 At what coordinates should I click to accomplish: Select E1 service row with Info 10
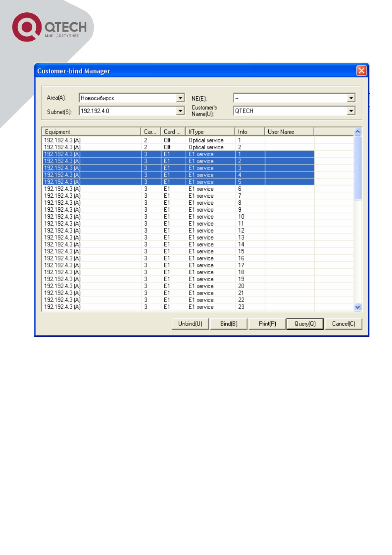[x=178, y=217]
